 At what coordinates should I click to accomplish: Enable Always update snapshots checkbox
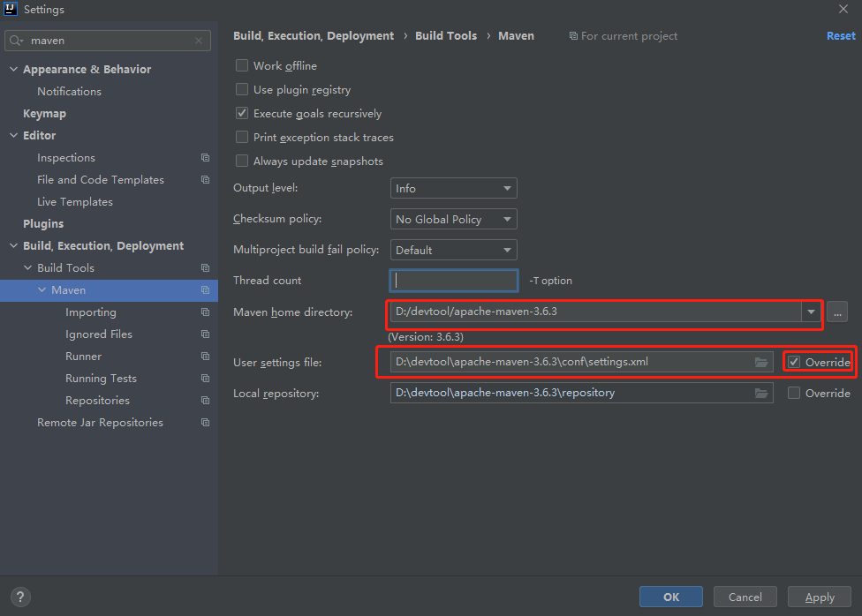point(242,161)
